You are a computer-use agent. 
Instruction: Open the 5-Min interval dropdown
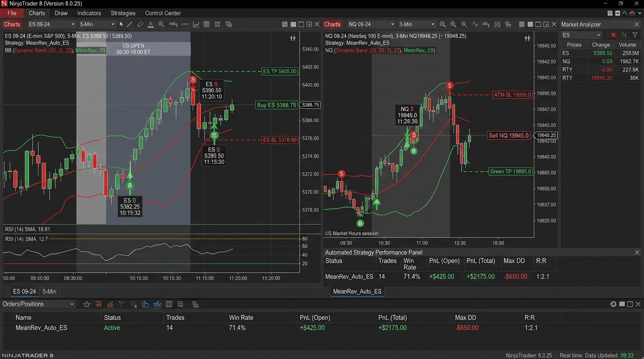click(x=97, y=24)
